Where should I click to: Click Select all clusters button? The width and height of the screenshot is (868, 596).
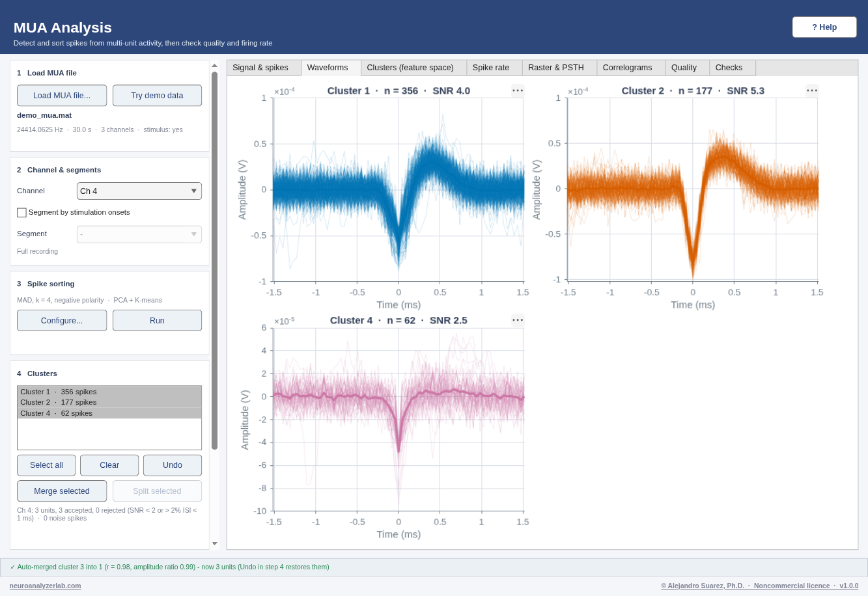[x=46, y=465]
